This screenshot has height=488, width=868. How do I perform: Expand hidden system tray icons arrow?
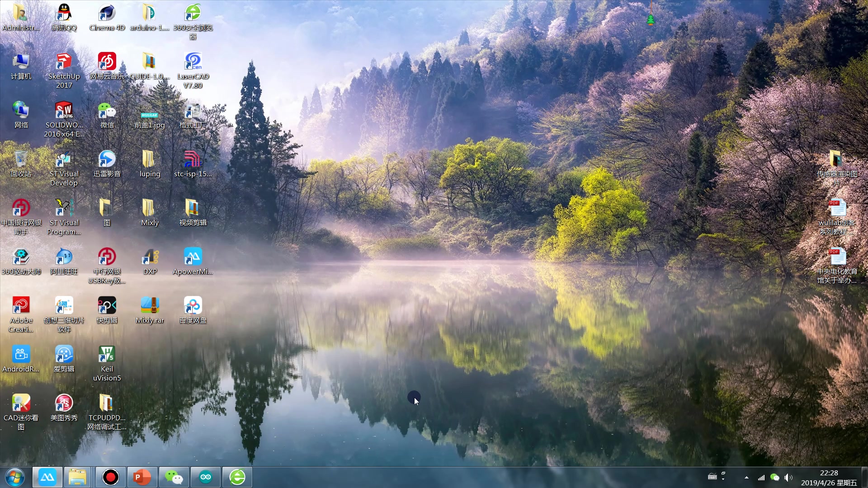tap(746, 478)
